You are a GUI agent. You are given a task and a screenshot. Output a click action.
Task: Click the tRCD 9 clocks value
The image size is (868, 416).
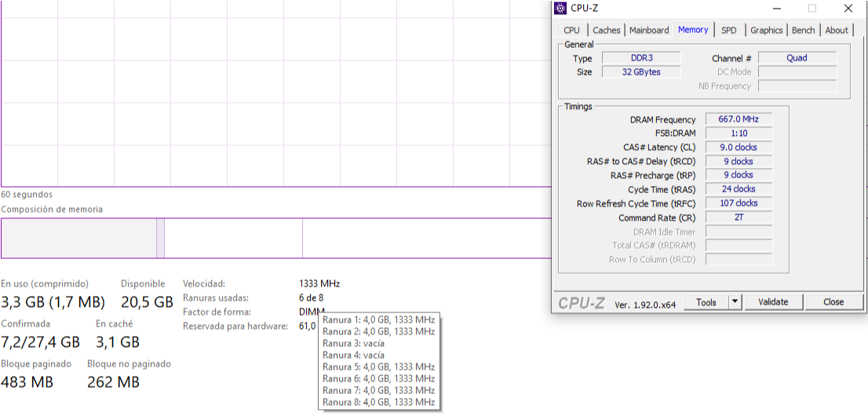pos(739,161)
